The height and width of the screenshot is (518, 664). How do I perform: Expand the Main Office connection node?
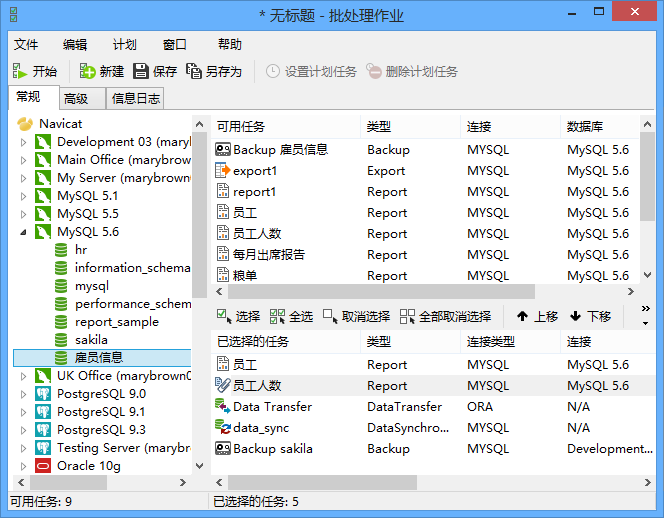point(24,160)
